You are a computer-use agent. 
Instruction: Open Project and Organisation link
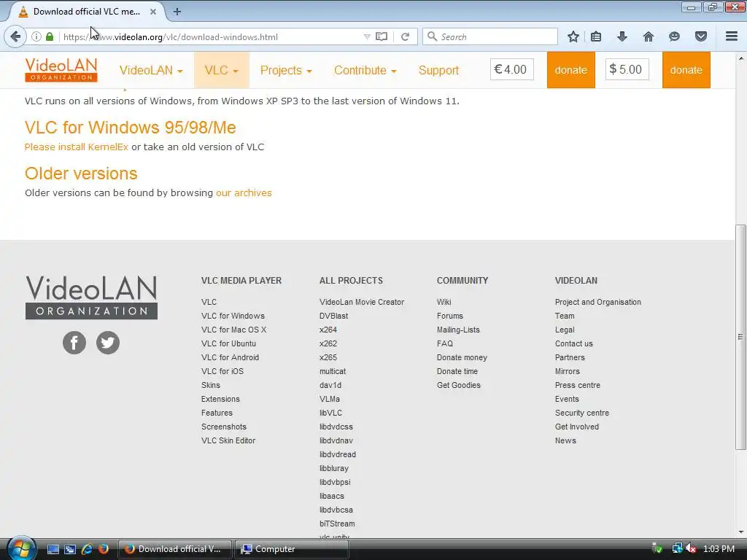click(598, 302)
